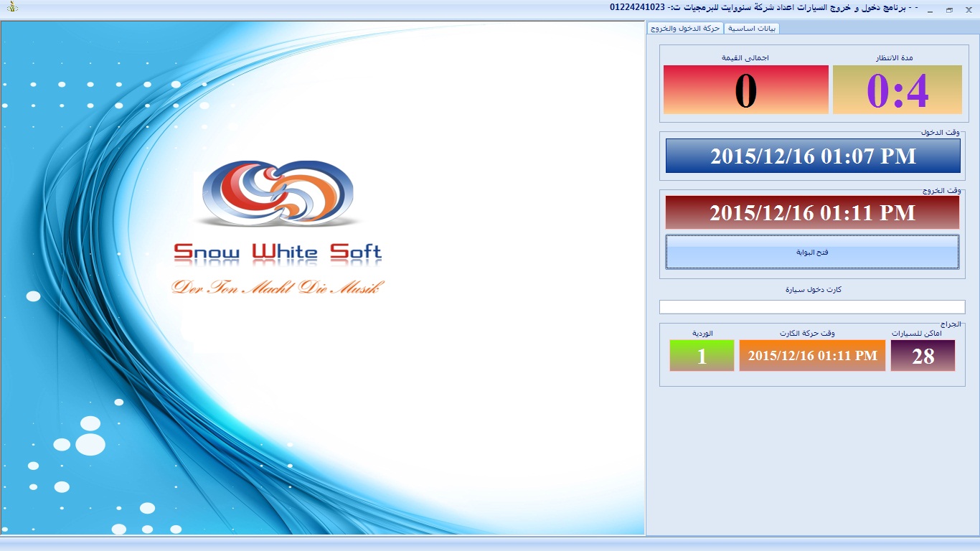The width and height of the screenshot is (980, 551).
Task: Click the purple available car spaces box showing 28
Action: pyautogui.click(x=923, y=356)
